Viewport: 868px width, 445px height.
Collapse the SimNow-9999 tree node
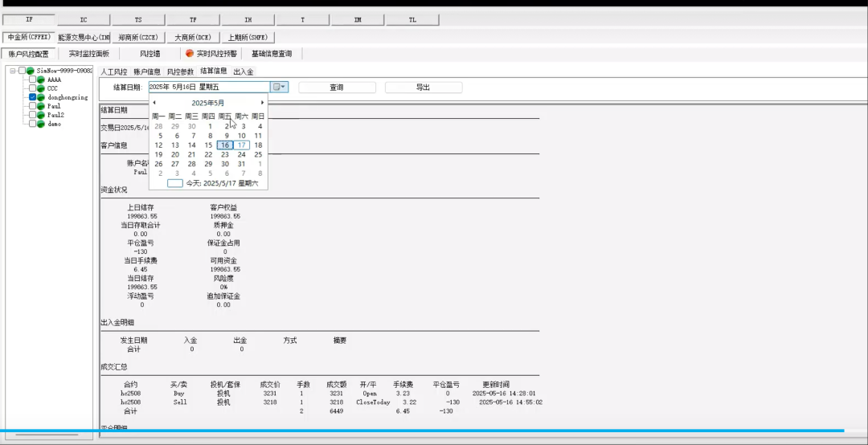(13, 71)
